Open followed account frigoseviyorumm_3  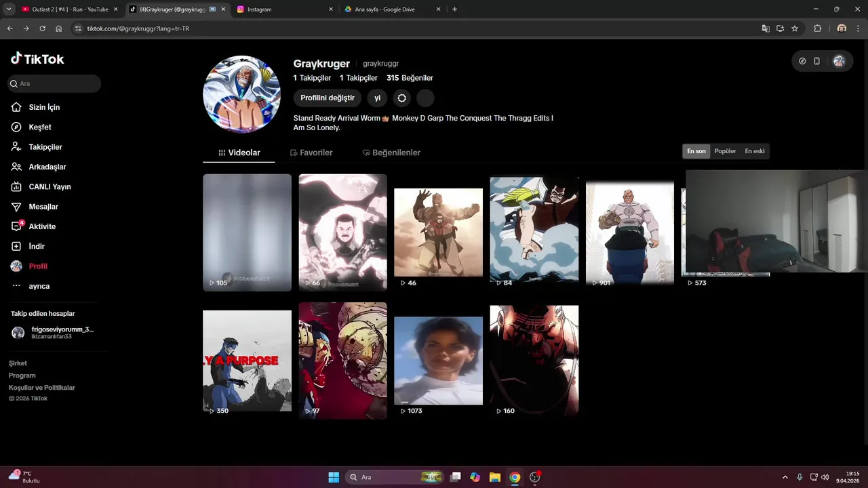pyautogui.click(x=53, y=333)
